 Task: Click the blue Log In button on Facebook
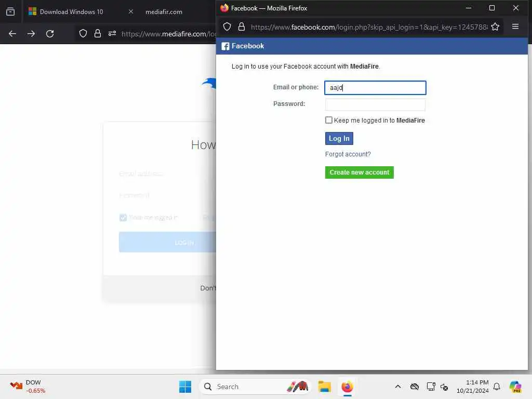pos(339,138)
